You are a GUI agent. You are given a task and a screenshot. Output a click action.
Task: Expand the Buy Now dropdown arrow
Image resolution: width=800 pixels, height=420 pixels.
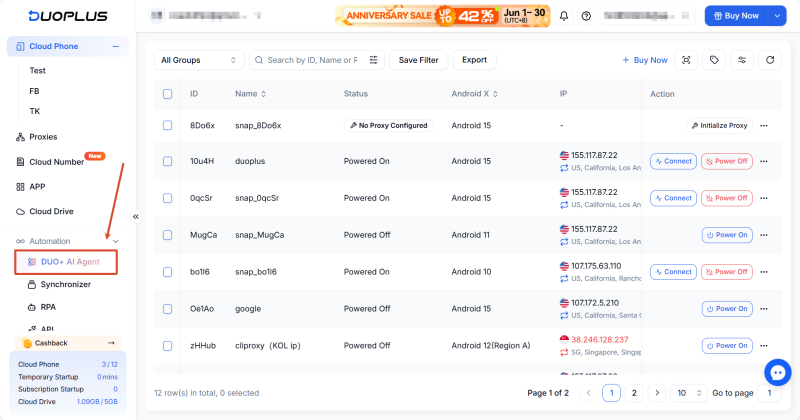pos(777,16)
